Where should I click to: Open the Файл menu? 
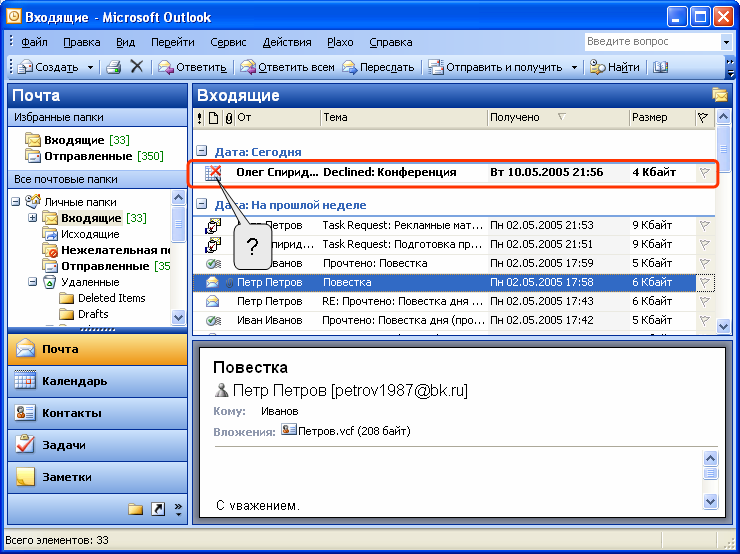(x=34, y=42)
